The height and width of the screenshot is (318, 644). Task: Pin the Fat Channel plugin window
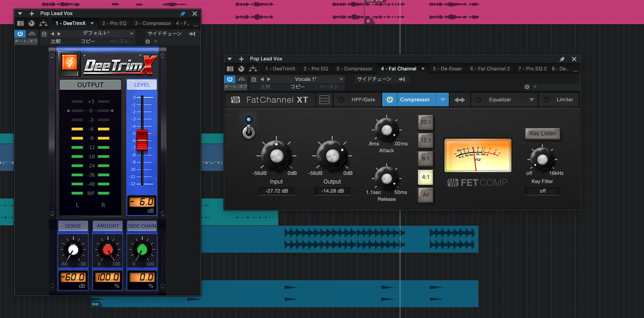562,59
